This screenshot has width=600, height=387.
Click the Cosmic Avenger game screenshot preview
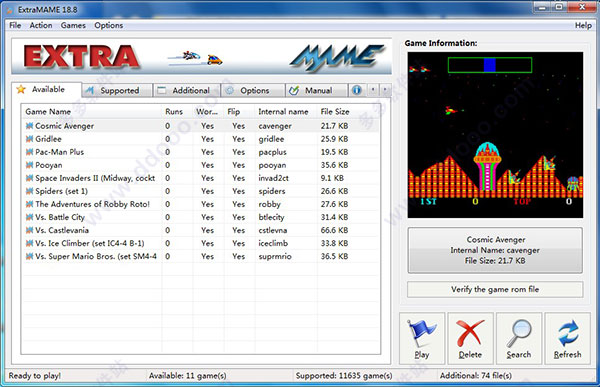[495, 135]
